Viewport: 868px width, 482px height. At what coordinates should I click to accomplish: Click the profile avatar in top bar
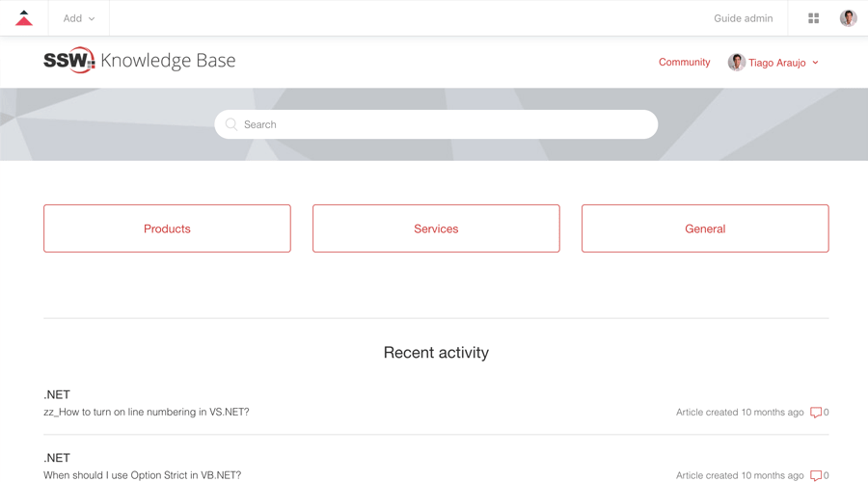tap(848, 18)
